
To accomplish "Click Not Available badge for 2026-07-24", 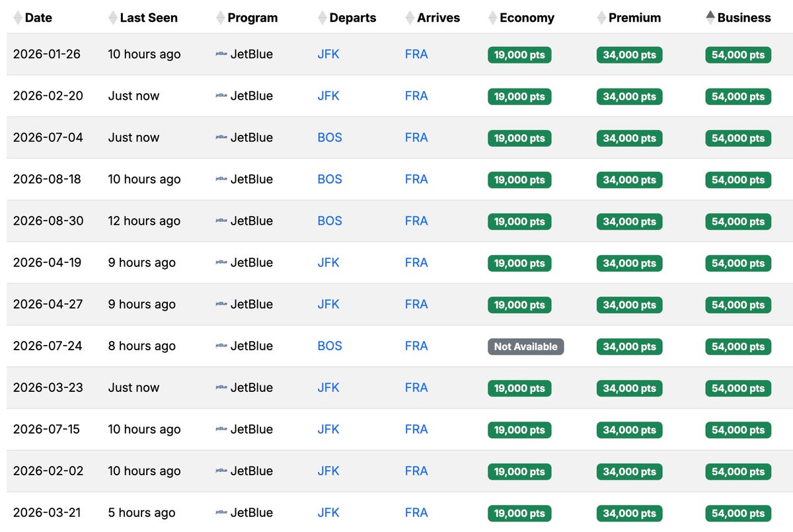I will coord(525,346).
